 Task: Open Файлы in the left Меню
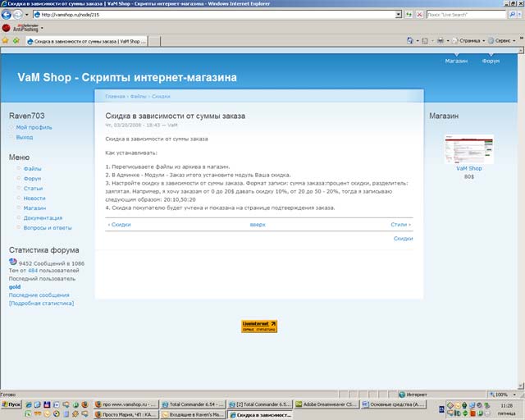pyautogui.click(x=33, y=168)
